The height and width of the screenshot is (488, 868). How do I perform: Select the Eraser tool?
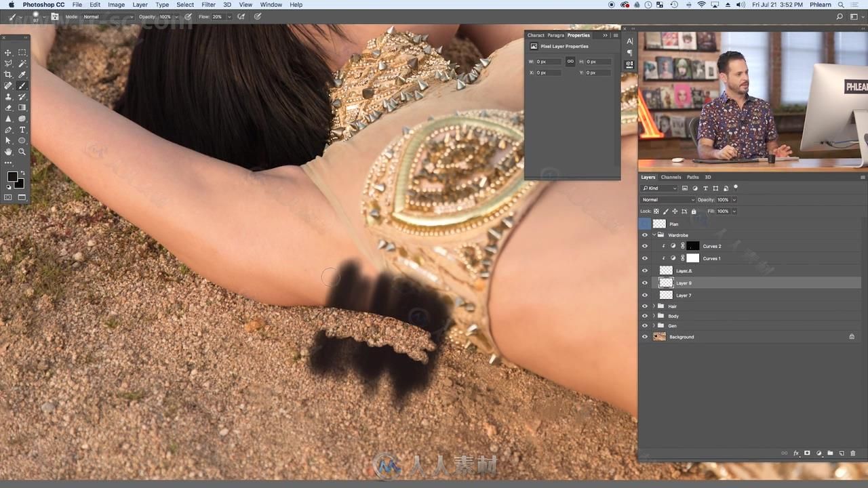tap(8, 108)
